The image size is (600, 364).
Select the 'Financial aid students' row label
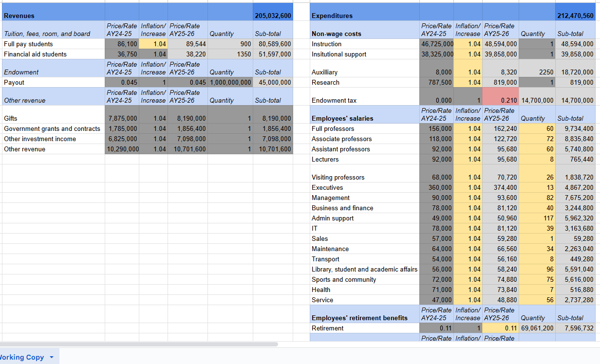pos(53,54)
